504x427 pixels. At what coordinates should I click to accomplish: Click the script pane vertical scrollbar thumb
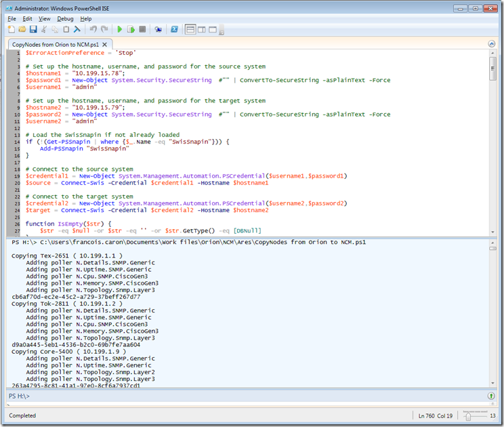point(492,68)
